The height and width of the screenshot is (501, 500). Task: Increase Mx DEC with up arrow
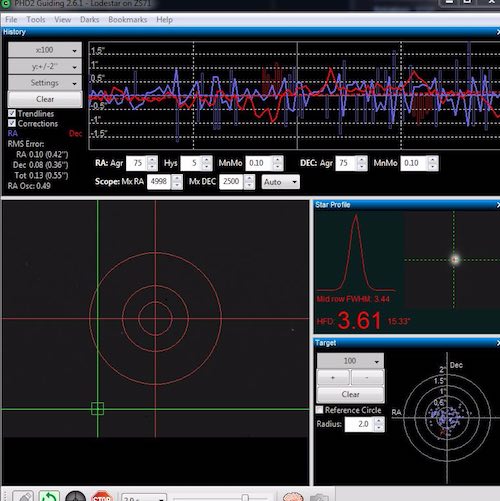click(x=249, y=178)
